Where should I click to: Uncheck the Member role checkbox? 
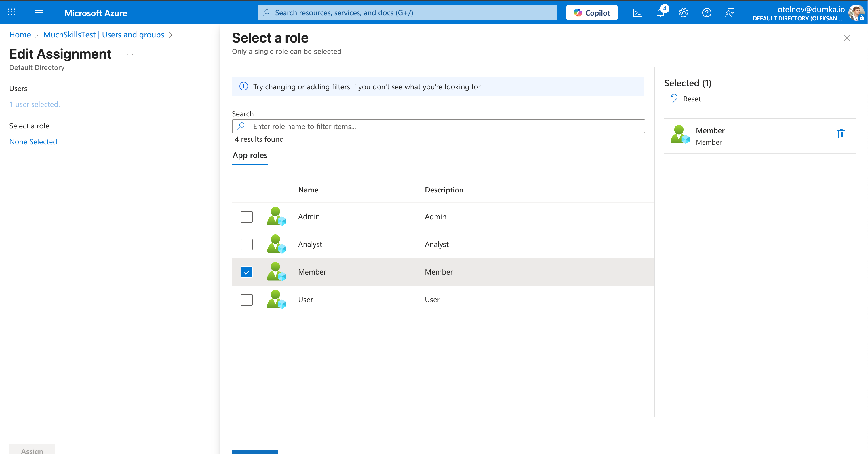246,272
